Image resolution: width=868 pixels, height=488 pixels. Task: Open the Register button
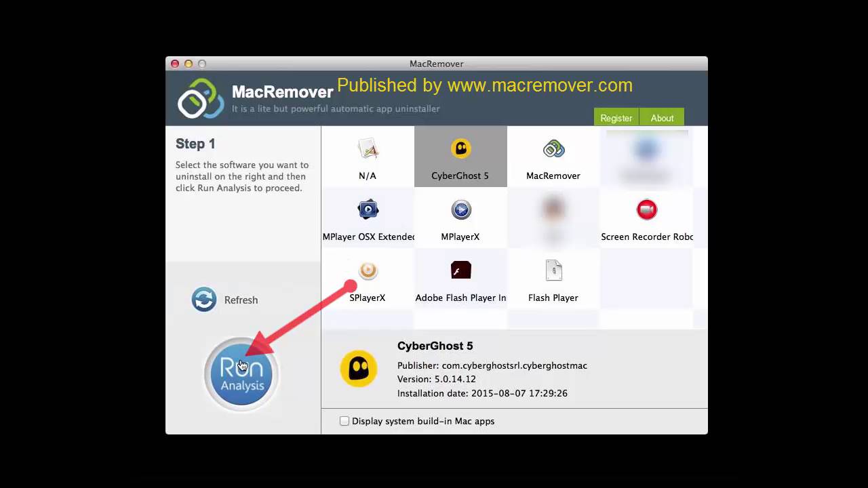616,117
